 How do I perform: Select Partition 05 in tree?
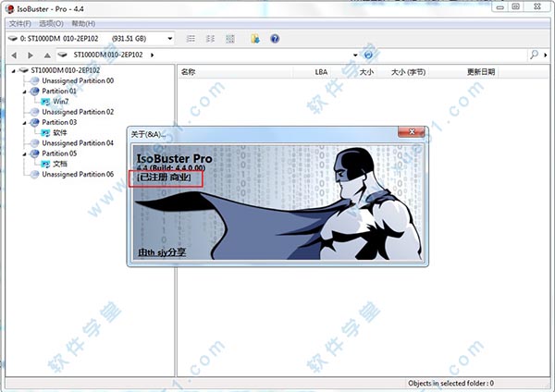pyautogui.click(x=59, y=153)
